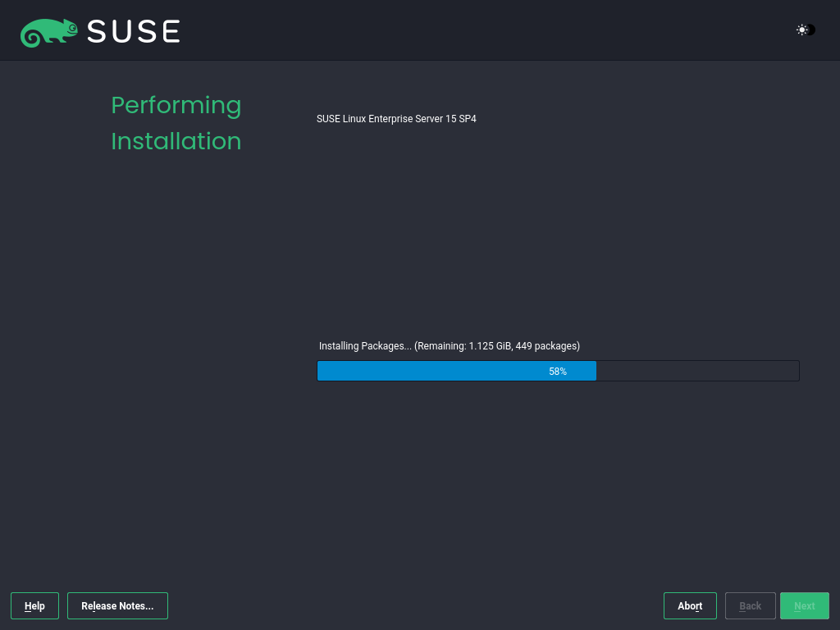Select the "Installing Packages..." status text

coord(365,346)
